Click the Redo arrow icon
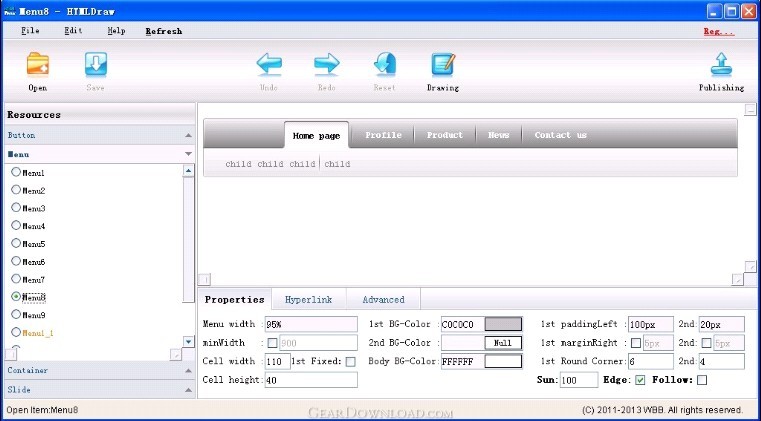Image resolution: width=761 pixels, height=421 pixels. tap(327, 64)
